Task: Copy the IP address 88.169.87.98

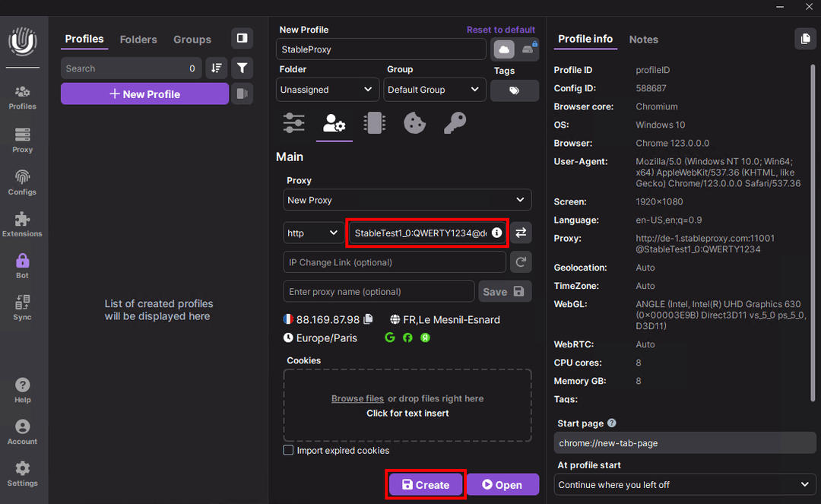Action: pos(369,319)
